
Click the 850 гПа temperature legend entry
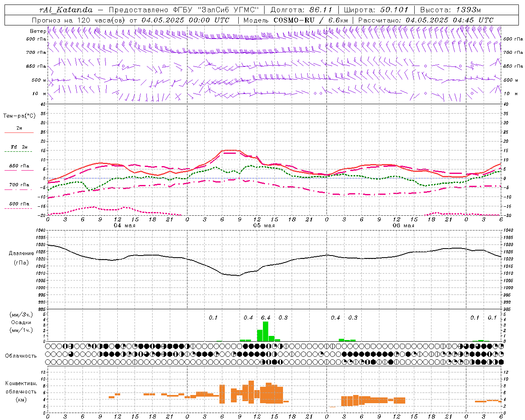point(19,166)
